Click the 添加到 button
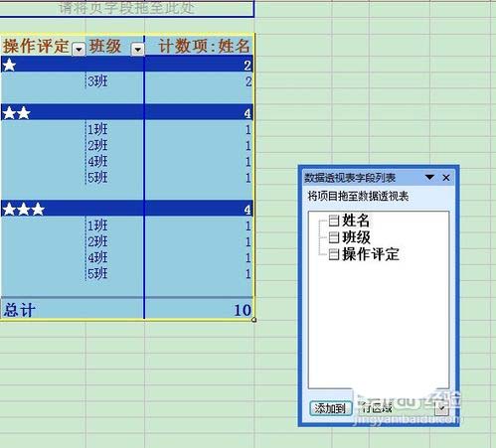 click(330, 408)
